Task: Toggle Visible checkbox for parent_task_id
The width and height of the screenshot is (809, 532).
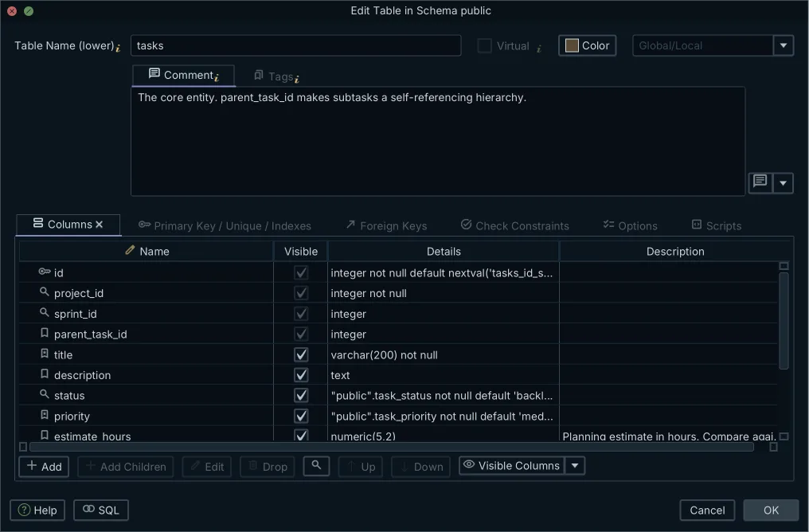Action: pos(301,334)
